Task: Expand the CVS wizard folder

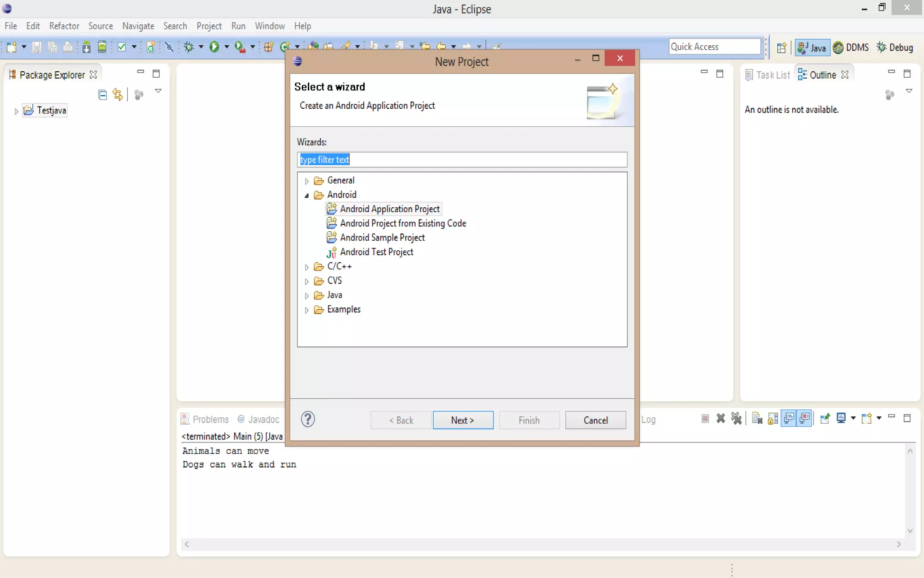Action: pyautogui.click(x=306, y=281)
